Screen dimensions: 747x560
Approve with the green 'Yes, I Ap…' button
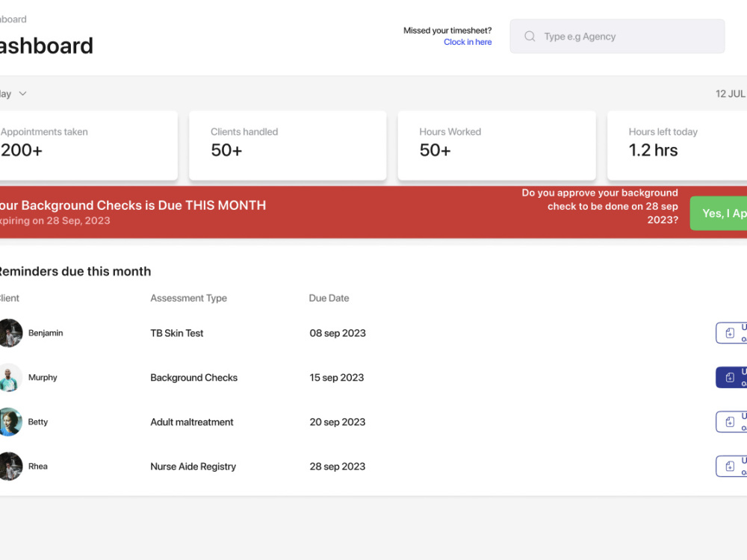(719, 214)
